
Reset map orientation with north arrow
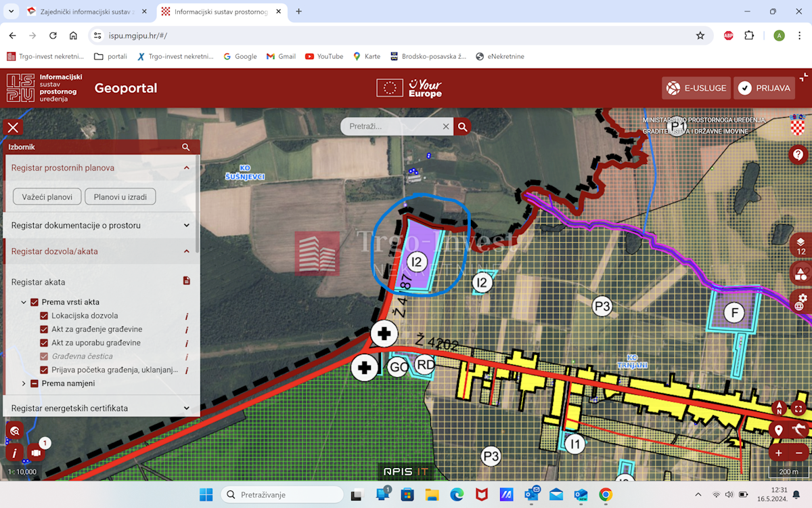click(x=780, y=408)
